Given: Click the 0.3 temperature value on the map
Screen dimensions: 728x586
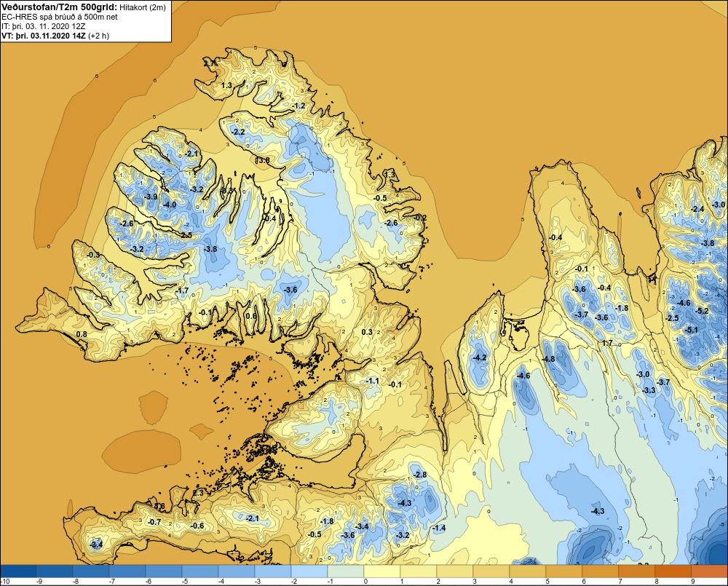Looking at the screenshot, I should pos(367,331).
